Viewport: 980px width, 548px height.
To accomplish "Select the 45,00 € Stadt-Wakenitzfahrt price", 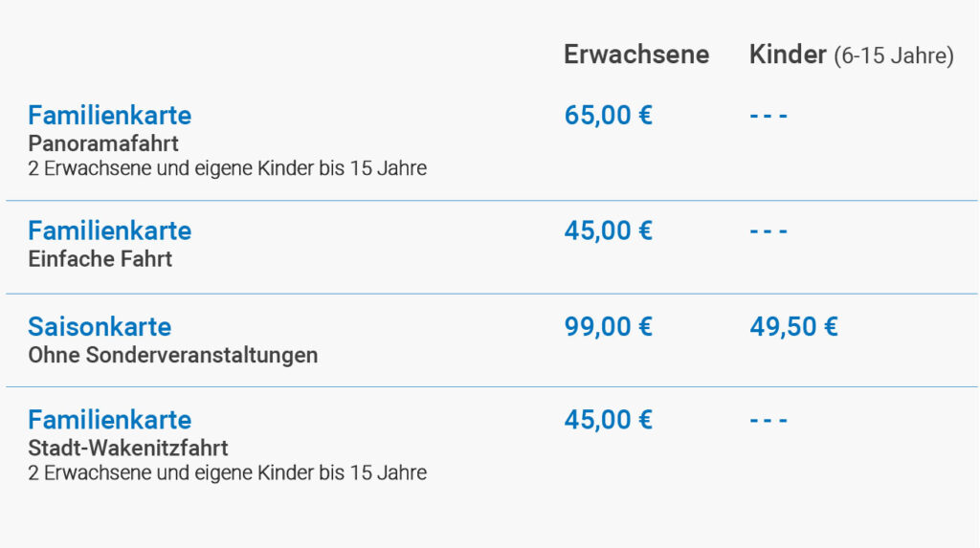I will click(x=608, y=420).
